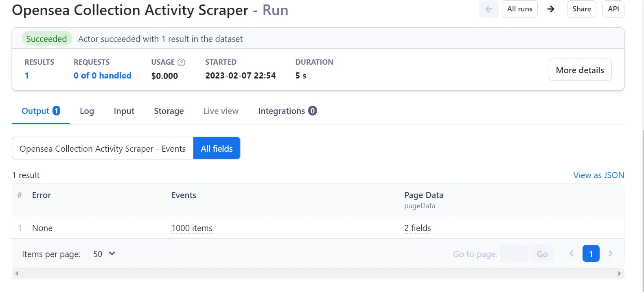Click the Go to page input field
The height and width of the screenshot is (292, 644).
pos(514,254)
